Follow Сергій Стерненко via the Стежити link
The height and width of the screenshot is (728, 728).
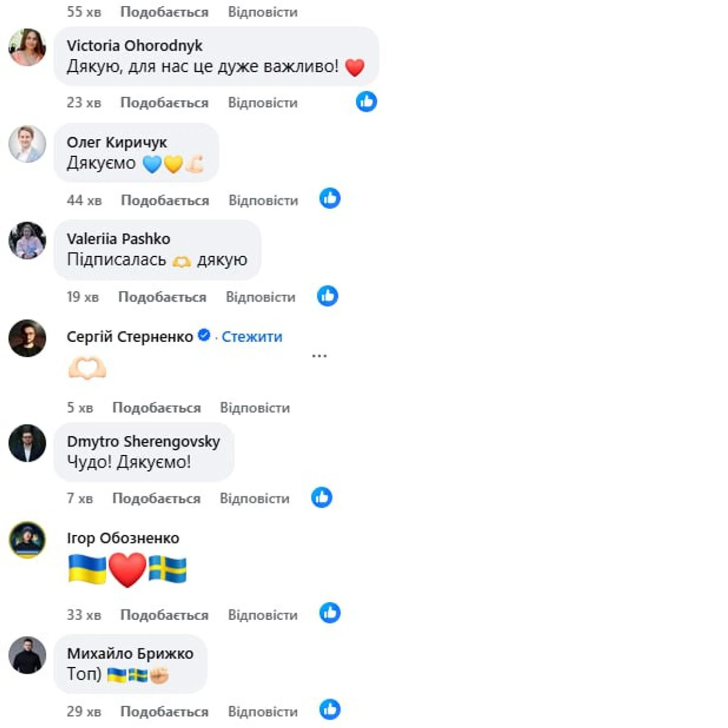tap(252, 336)
